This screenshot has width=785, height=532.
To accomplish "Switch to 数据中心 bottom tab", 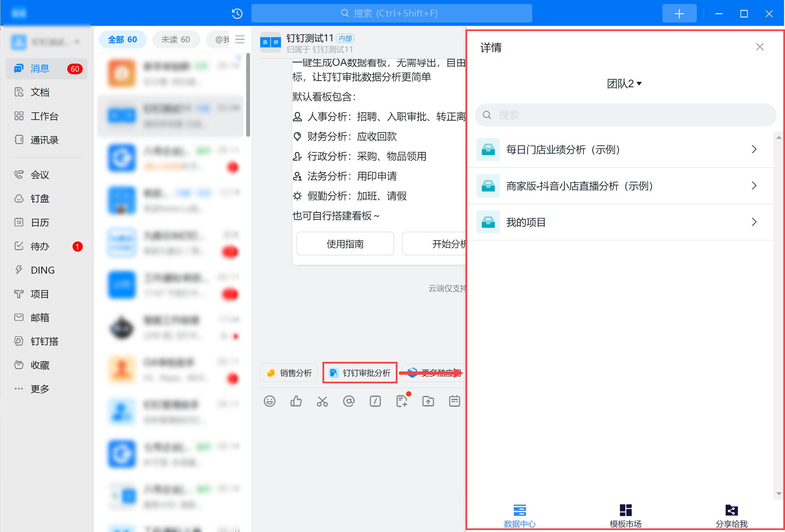I will (519, 516).
